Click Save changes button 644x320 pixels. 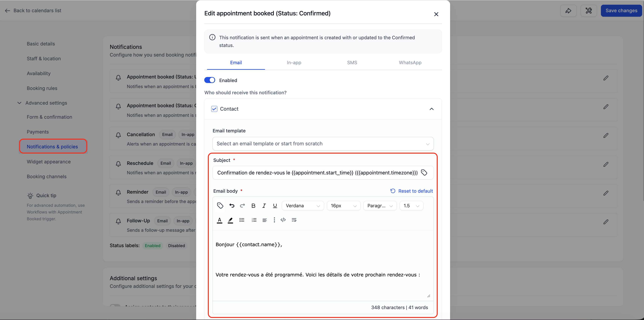(621, 11)
